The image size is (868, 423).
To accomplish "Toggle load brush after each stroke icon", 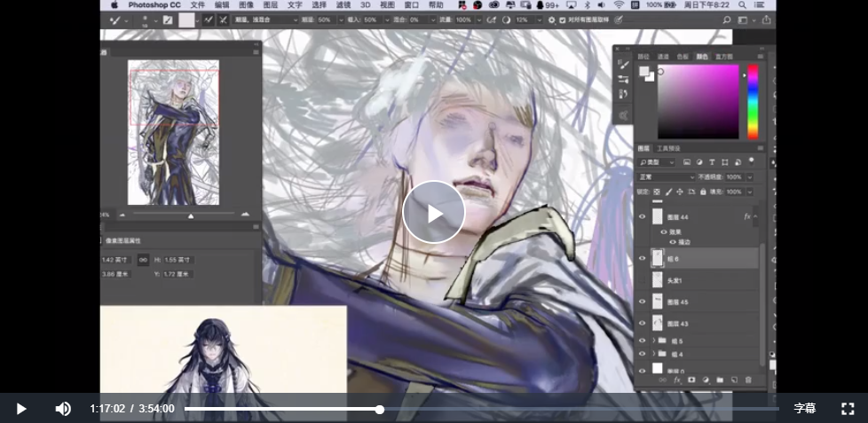I will point(209,20).
